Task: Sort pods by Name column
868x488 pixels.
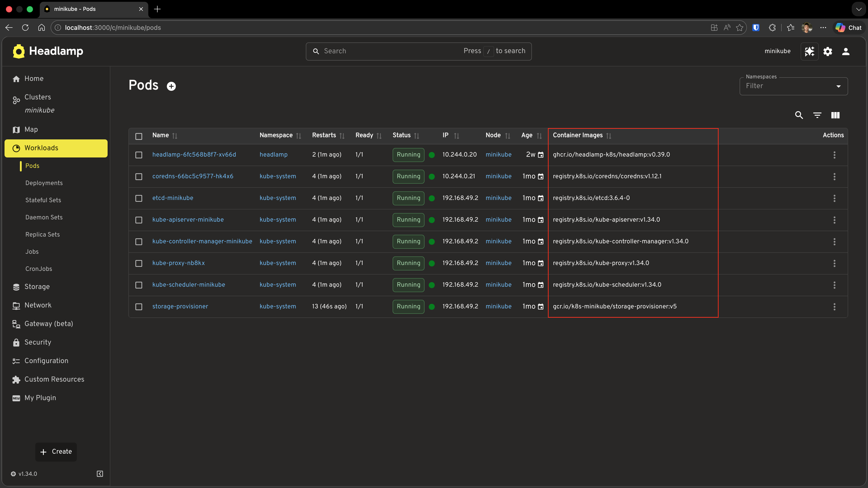Action: pos(175,136)
